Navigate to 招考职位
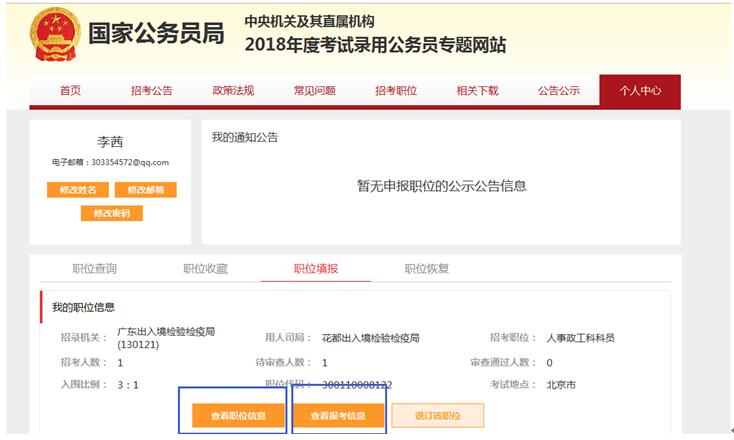The image size is (734, 440). tap(396, 91)
